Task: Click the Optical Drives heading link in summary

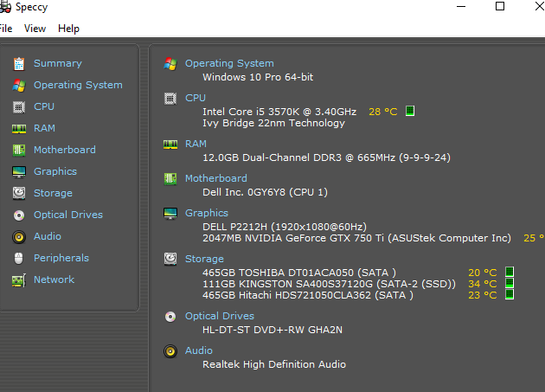Action: [220, 316]
